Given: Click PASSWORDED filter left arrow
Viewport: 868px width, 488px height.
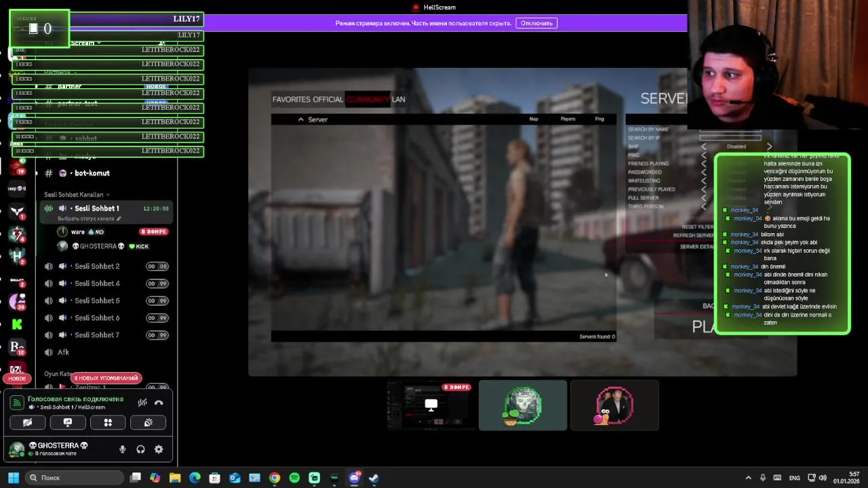Looking at the screenshot, I should [703, 172].
